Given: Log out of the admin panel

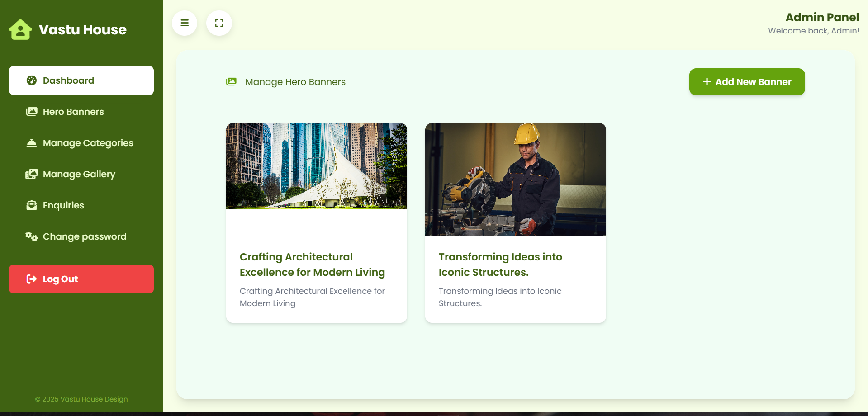Looking at the screenshot, I should click(x=81, y=279).
